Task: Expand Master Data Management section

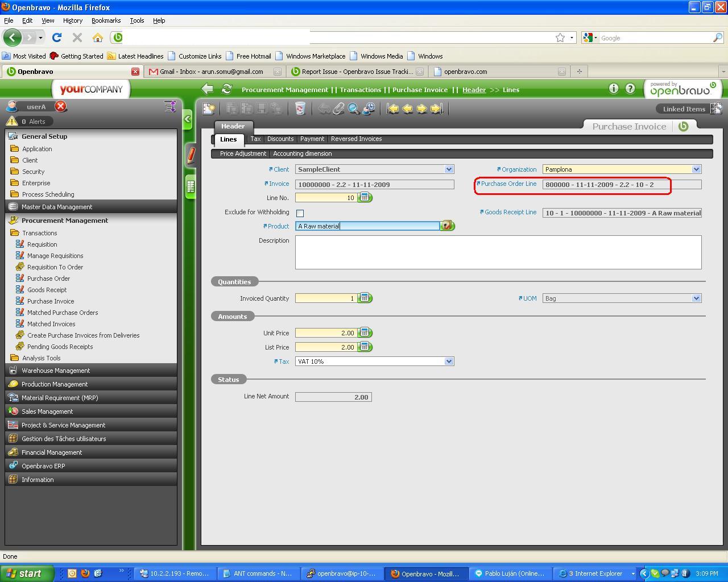Action: pos(91,207)
